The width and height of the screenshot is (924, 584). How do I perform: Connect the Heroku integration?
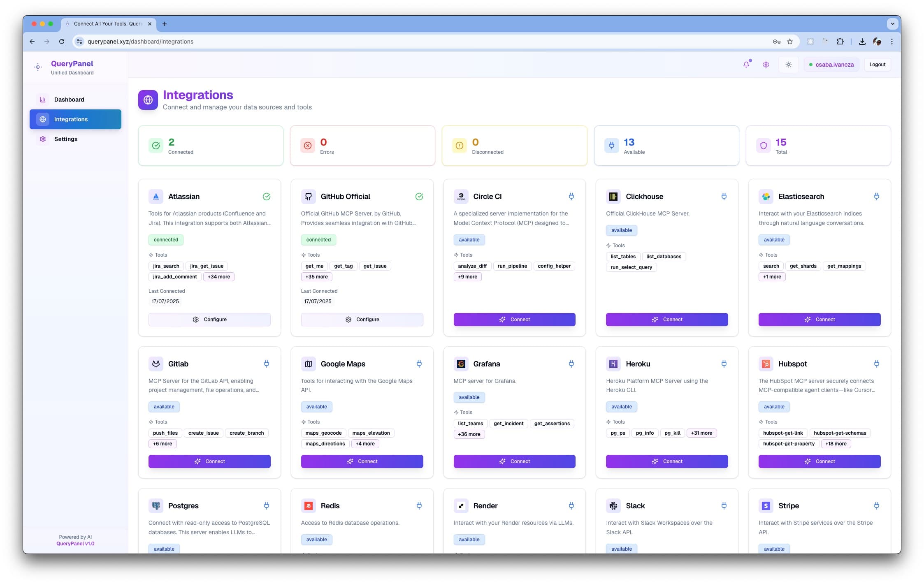click(x=667, y=461)
